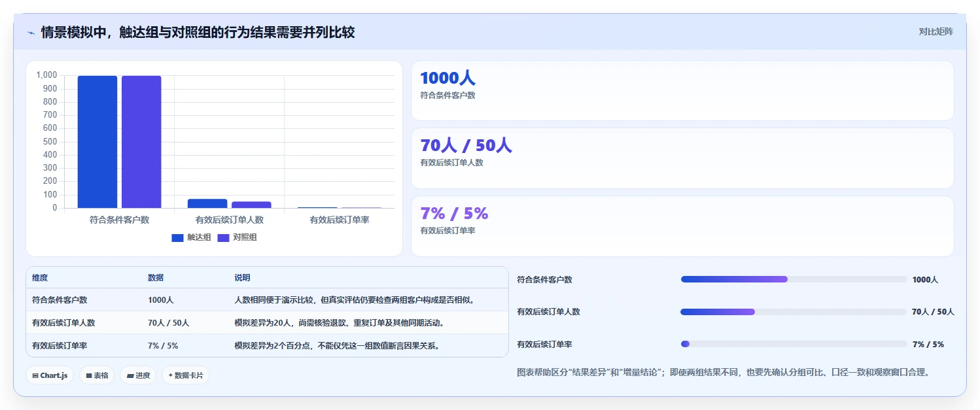The image size is (980, 410).
Task: Click the footnote beginning 图表帮助区分
Action: (723, 373)
